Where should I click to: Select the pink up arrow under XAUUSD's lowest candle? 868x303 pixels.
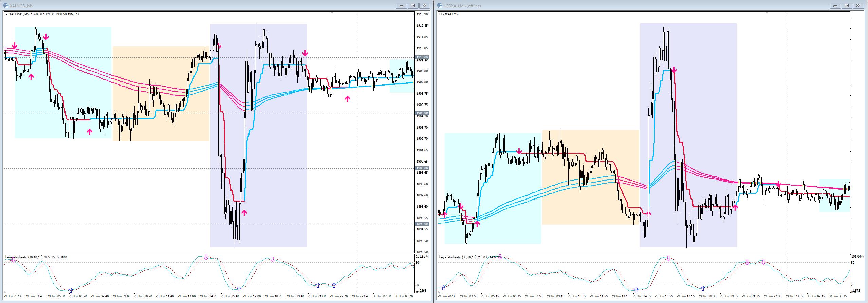coord(244,213)
